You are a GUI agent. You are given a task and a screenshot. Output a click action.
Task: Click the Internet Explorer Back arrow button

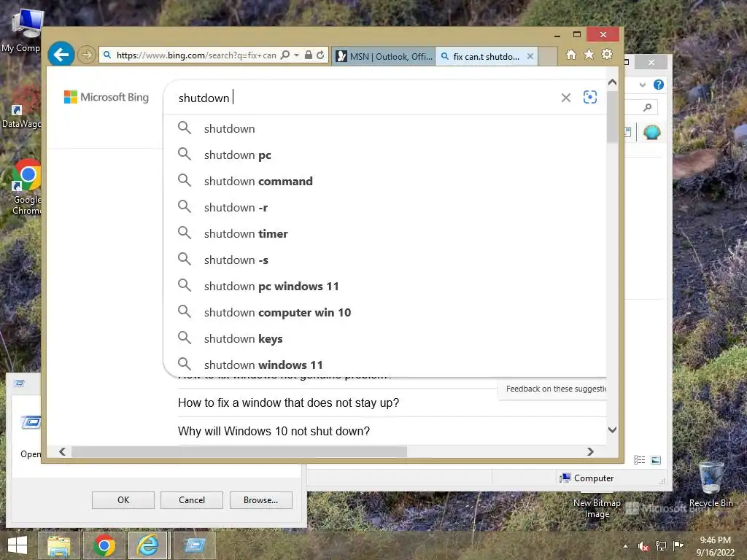pos(61,55)
